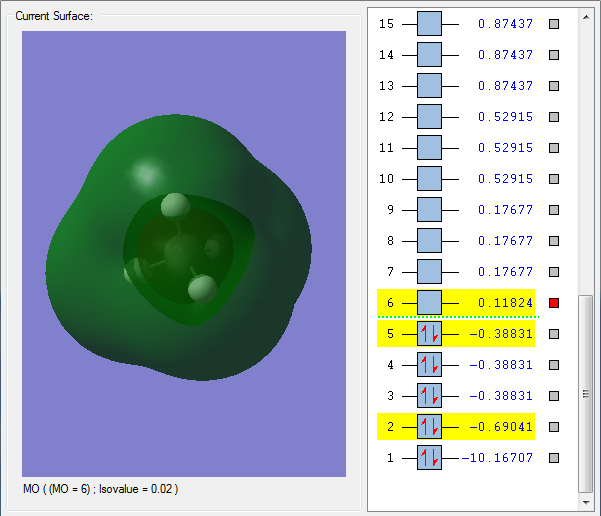The height and width of the screenshot is (516, 601).
Task: Toggle surface square for orbital 8
Action: click(x=554, y=241)
